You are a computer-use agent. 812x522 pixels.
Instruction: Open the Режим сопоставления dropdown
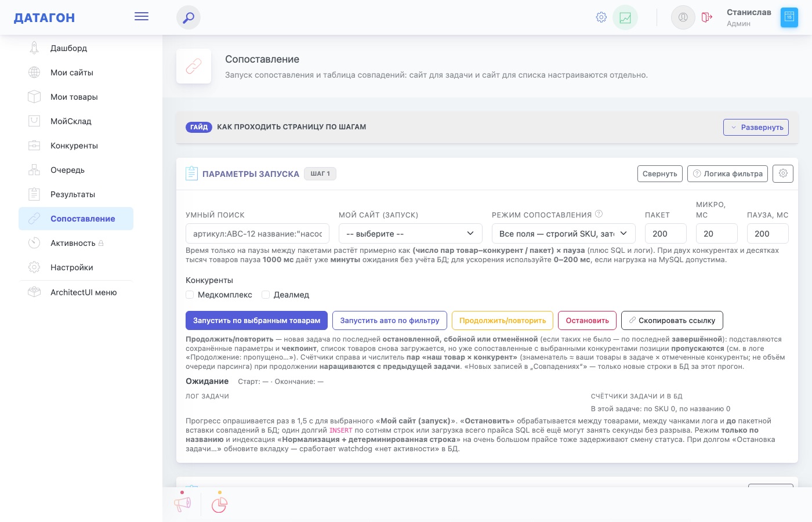[x=564, y=234]
